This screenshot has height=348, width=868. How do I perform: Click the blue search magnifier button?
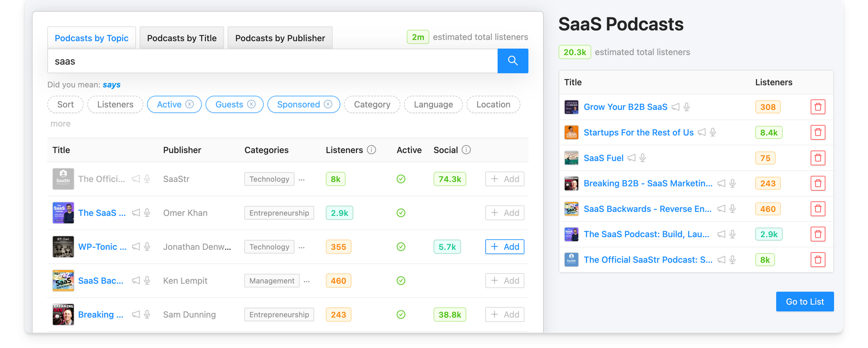[513, 61]
